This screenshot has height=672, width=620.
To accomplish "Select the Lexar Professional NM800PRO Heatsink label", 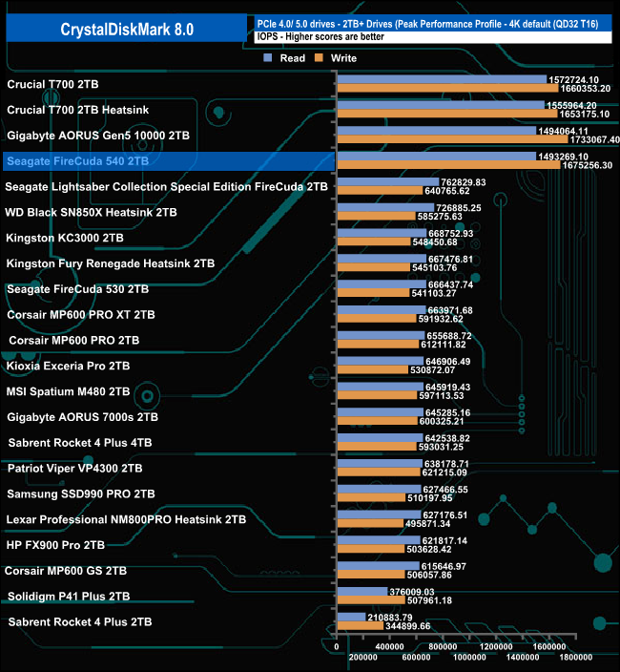I will (126, 519).
